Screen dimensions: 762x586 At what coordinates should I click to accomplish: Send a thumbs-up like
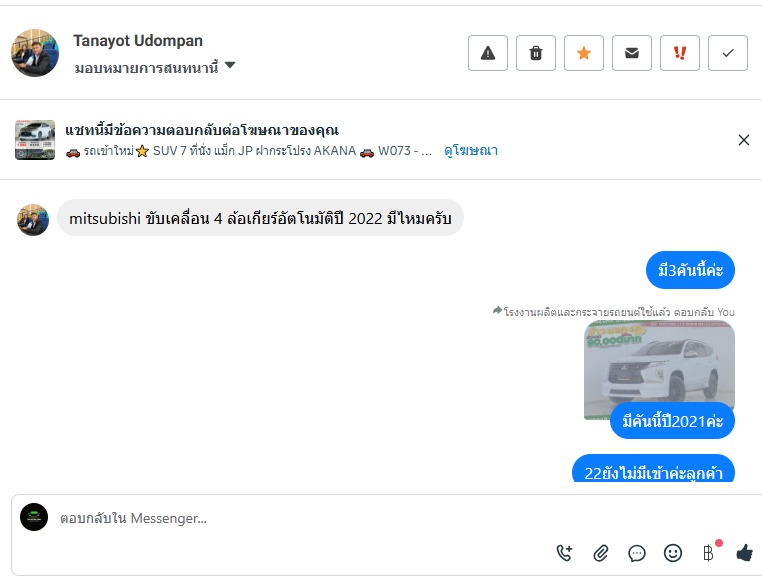point(745,553)
